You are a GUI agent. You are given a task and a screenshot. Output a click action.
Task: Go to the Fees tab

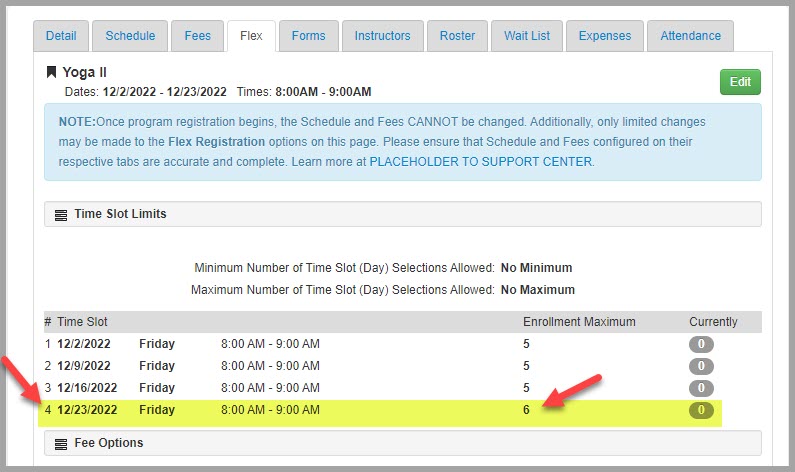198,36
